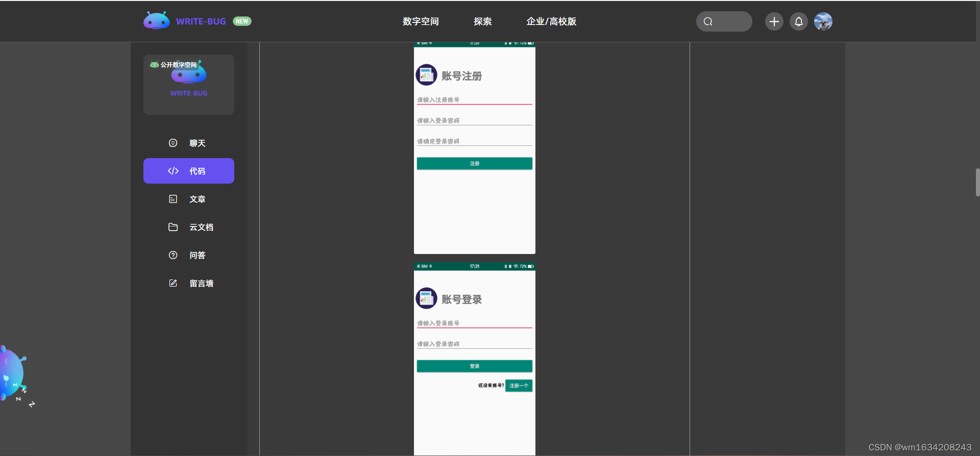980x456 pixels.
Task: Click the question mark icon beside 问答
Action: [173, 255]
